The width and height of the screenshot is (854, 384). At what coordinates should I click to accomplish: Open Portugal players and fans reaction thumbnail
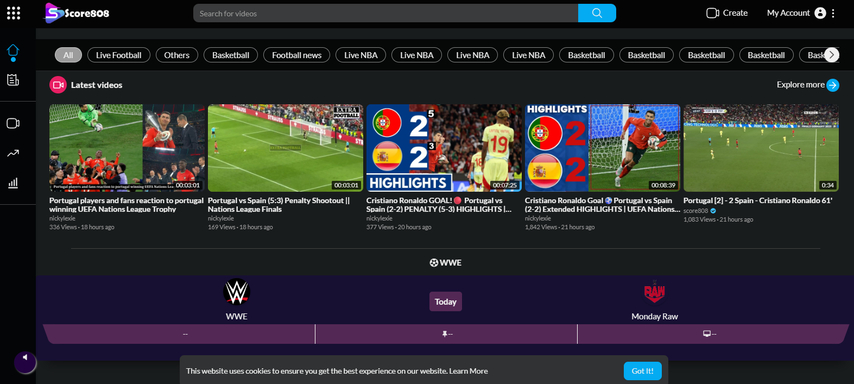127,148
